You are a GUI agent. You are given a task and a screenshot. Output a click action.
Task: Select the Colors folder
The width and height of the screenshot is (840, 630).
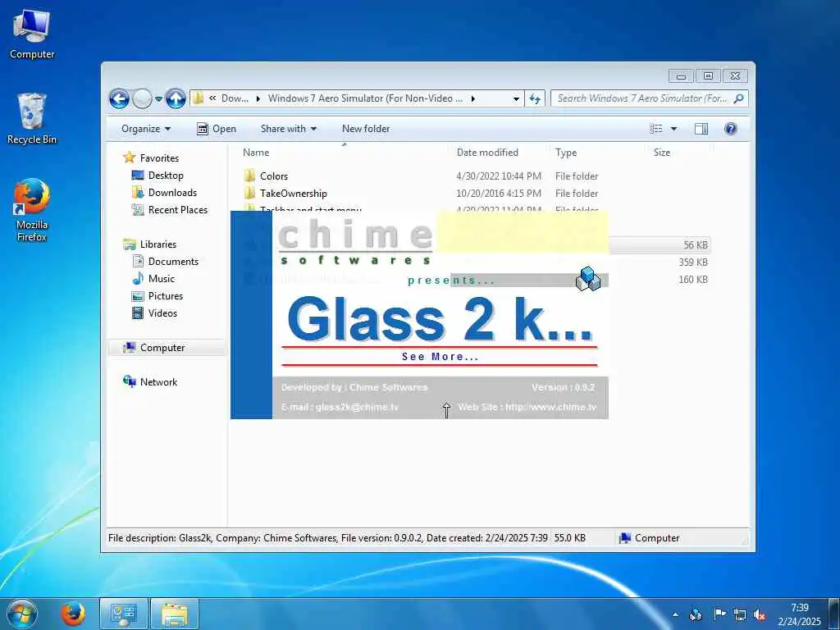point(274,176)
